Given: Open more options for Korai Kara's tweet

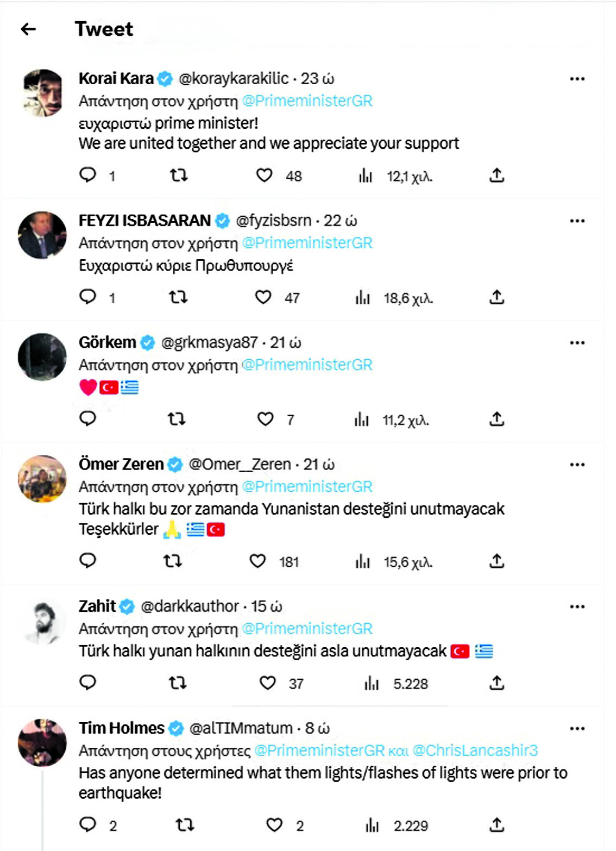Looking at the screenshot, I should pyautogui.click(x=577, y=79).
